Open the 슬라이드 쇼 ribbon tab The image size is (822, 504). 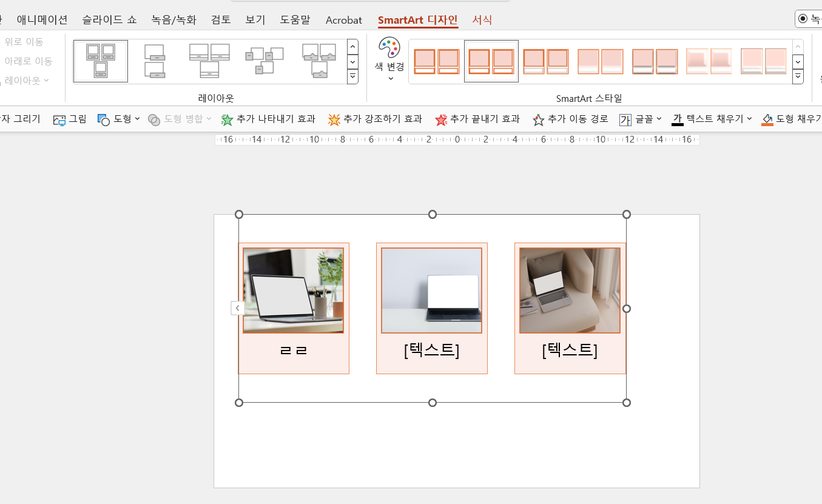109,19
